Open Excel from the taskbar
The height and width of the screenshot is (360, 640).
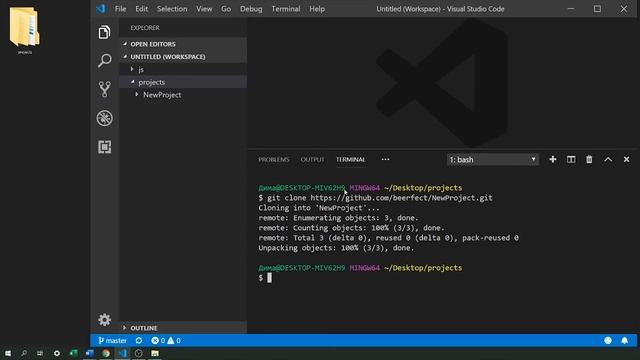(73, 353)
